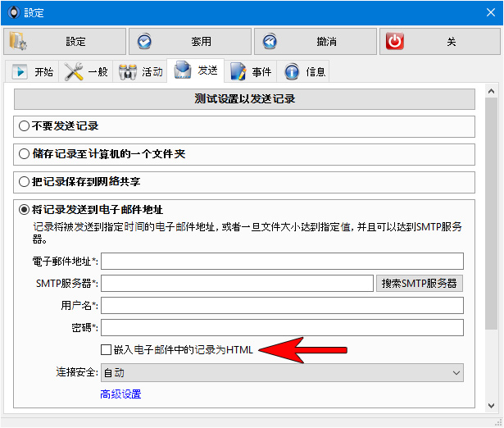The image size is (504, 428).
Task: Click the 撤消 undo button
Action: pyautogui.click(x=316, y=42)
